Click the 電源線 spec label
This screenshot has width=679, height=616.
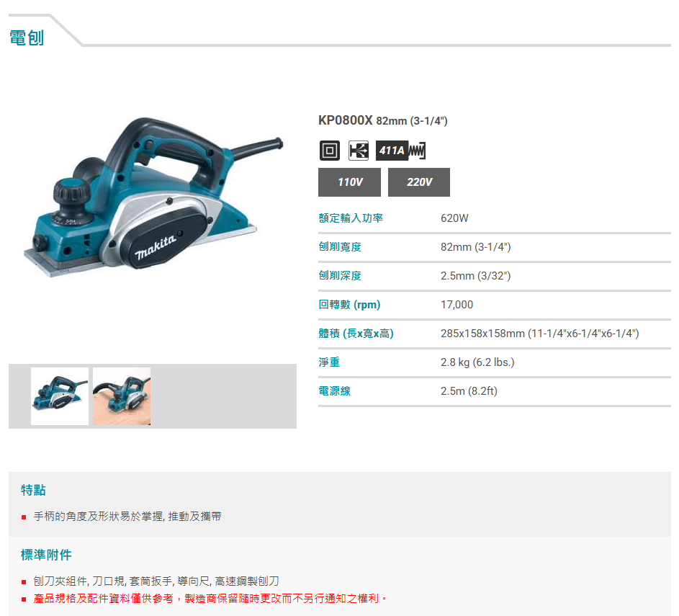pyautogui.click(x=335, y=391)
